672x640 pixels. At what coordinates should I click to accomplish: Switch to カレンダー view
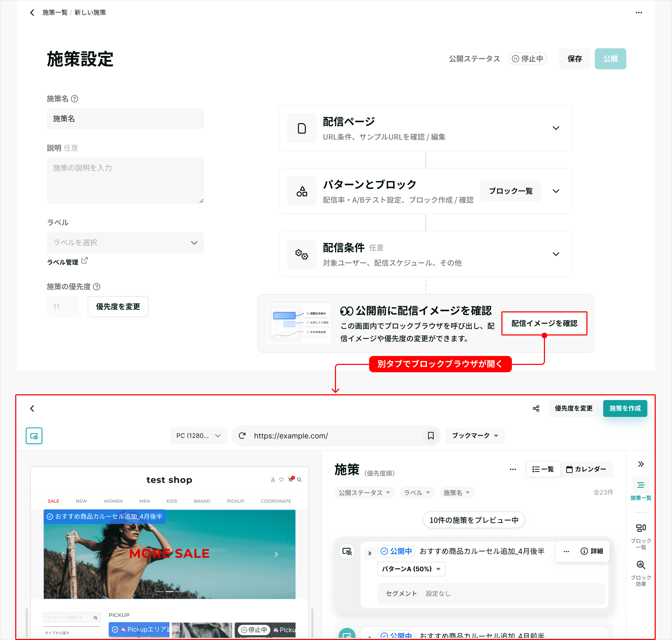(x=586, y=469)
